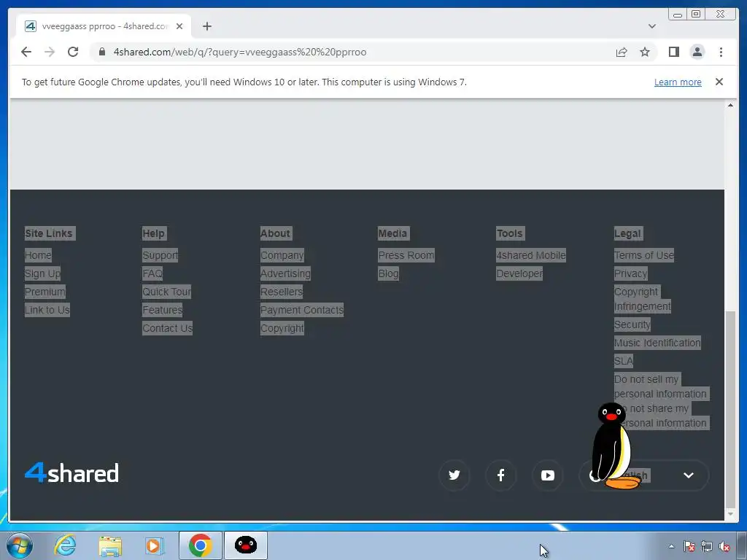The height and width of the screenshot is (560, 747).
Task: Open the Premium link
Action: (x=45, y=292)
